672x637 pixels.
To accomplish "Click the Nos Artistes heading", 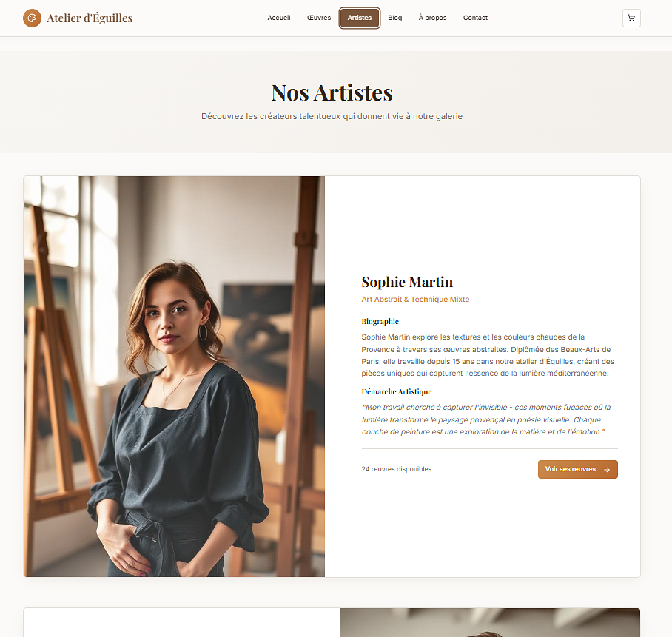I will click(332, 92).
